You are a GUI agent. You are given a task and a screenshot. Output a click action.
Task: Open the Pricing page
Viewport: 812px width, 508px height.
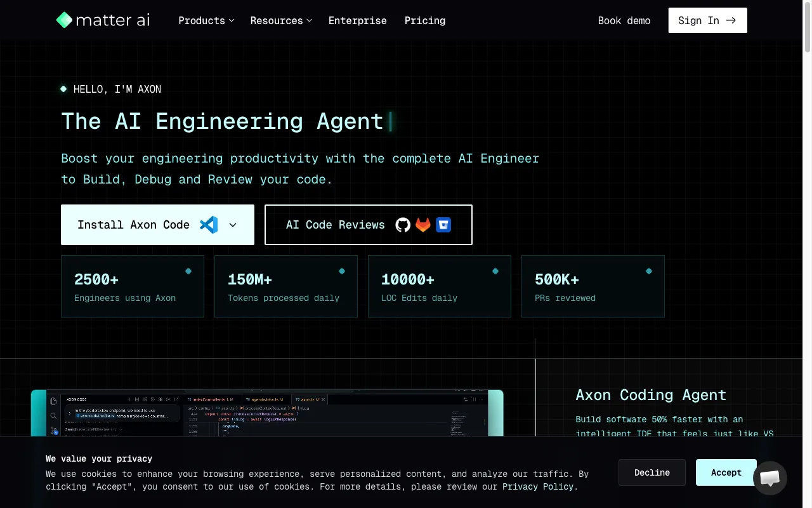(x=425, y=20)
